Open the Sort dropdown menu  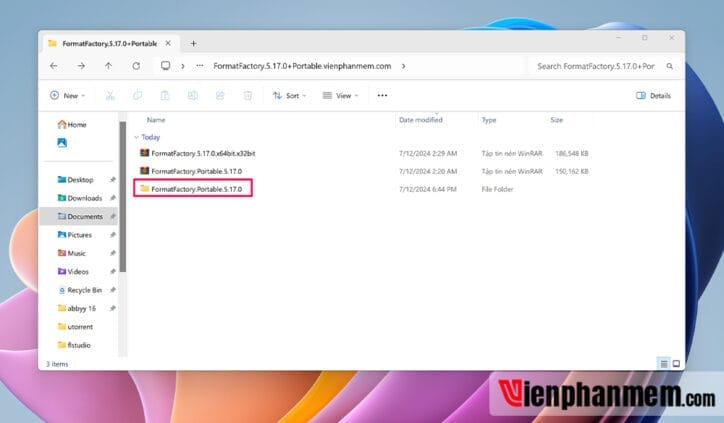tap(290, 96)
